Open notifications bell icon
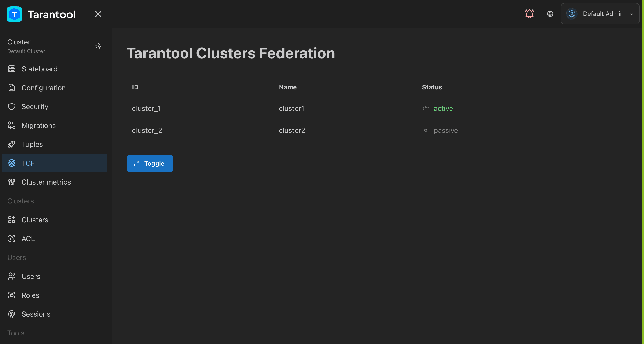Screen dimensions: 644x344 (529, 14)
